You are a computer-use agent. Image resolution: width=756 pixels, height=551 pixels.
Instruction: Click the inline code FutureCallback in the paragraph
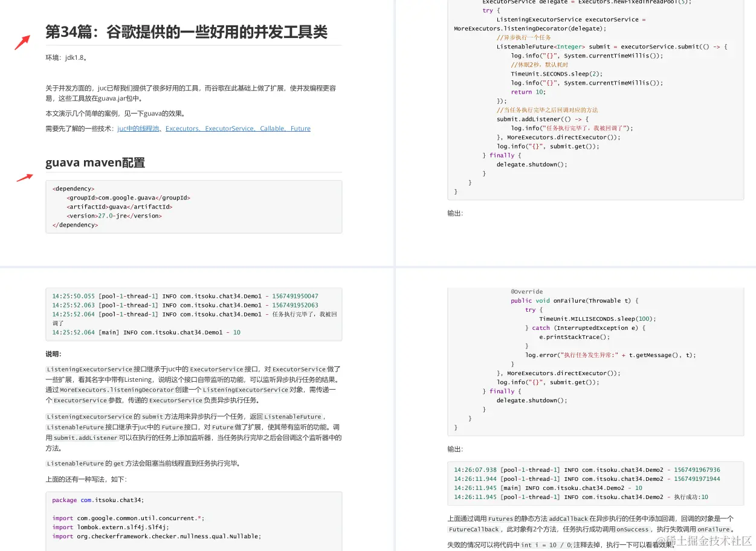pos(473,529)
